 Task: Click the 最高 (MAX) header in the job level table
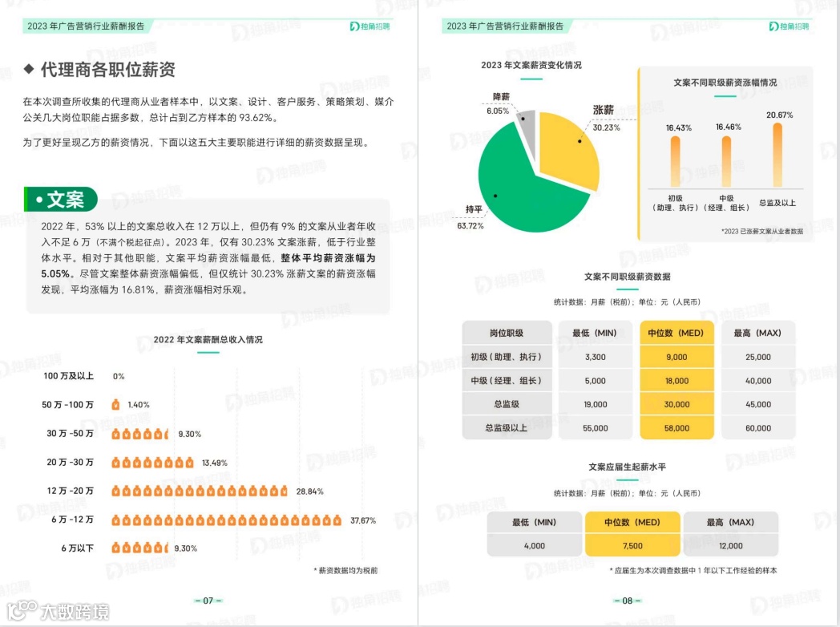pos(757,333)
